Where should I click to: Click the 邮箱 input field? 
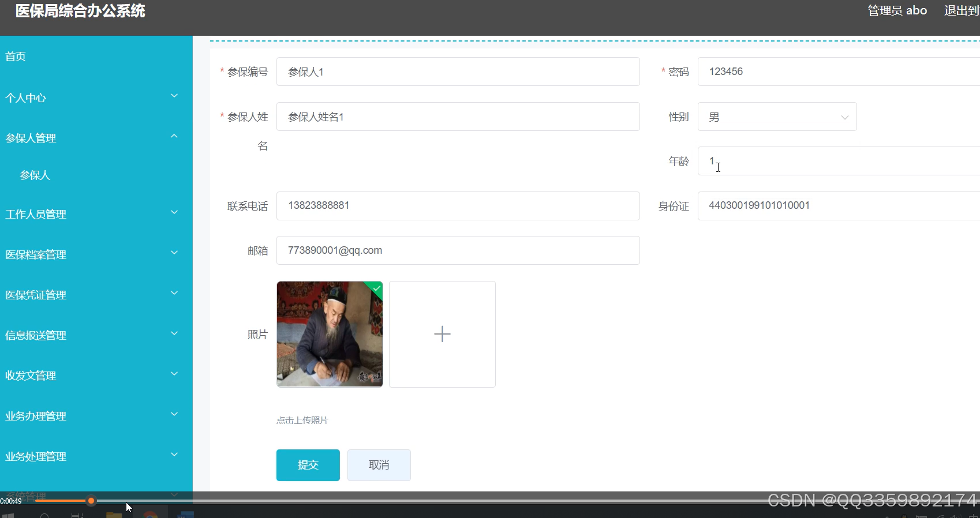[458, 250]
